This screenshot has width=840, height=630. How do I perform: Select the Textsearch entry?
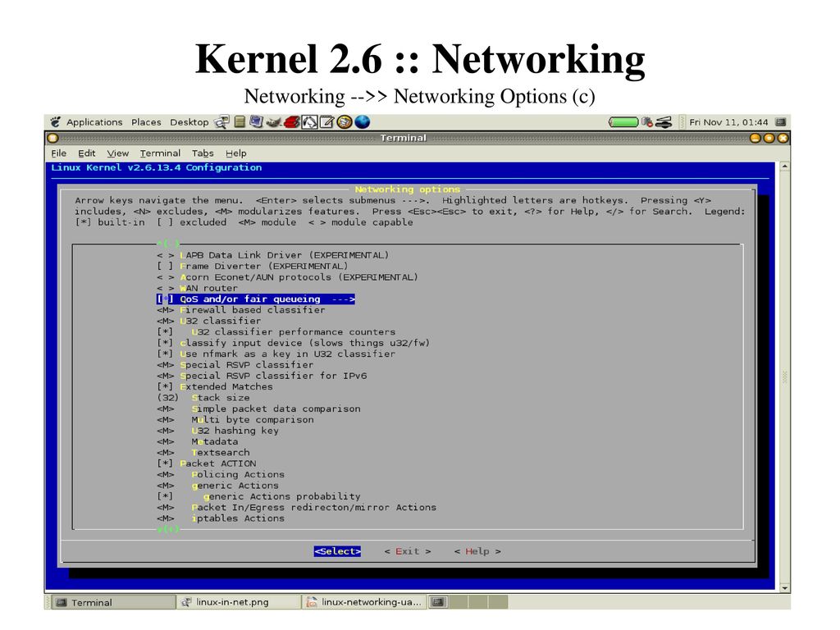203,453
